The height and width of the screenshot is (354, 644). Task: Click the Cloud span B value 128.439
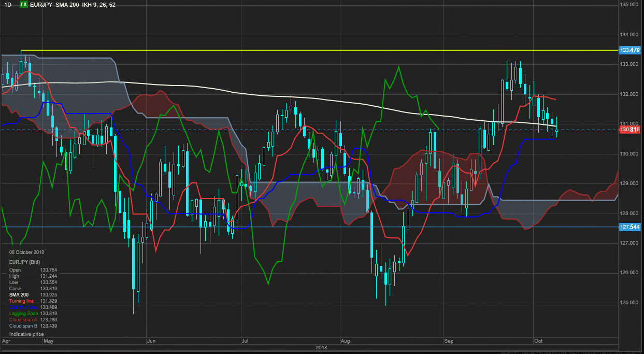(48, 326)
